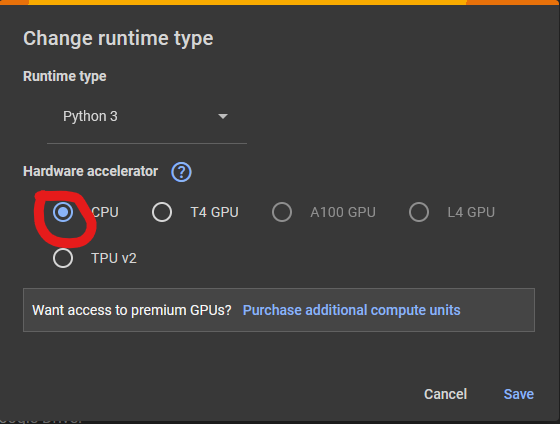Click the Change runtime type dialog title
Image resolution: width=560 pixels, height=424 pixels.
(118, 38)
